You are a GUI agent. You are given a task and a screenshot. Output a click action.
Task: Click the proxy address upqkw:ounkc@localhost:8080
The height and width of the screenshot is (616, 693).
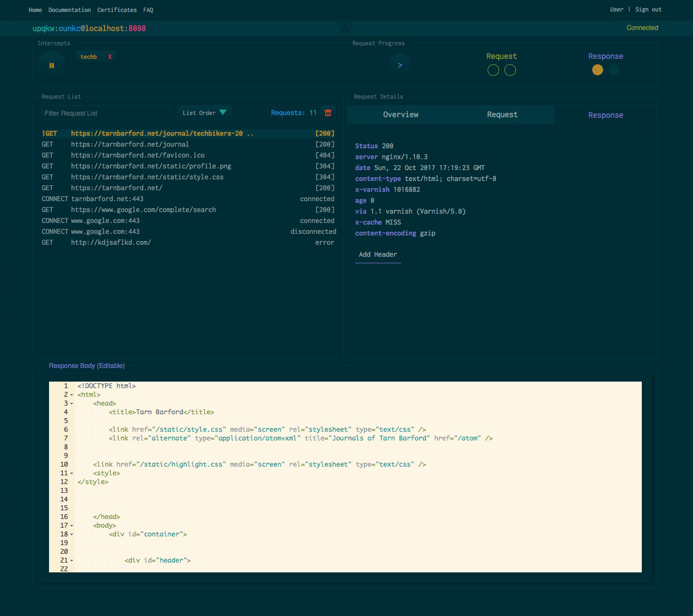click(x=89, y=28)
